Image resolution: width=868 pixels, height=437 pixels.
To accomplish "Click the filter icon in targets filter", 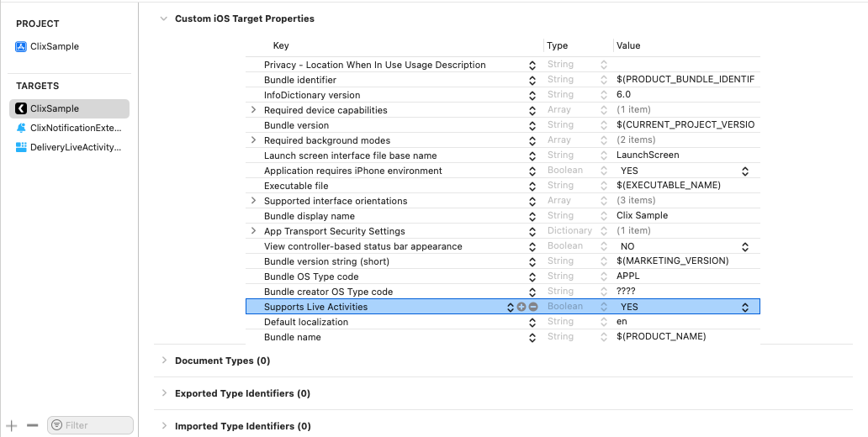I will pyautogui.click(x=56, y=425).
